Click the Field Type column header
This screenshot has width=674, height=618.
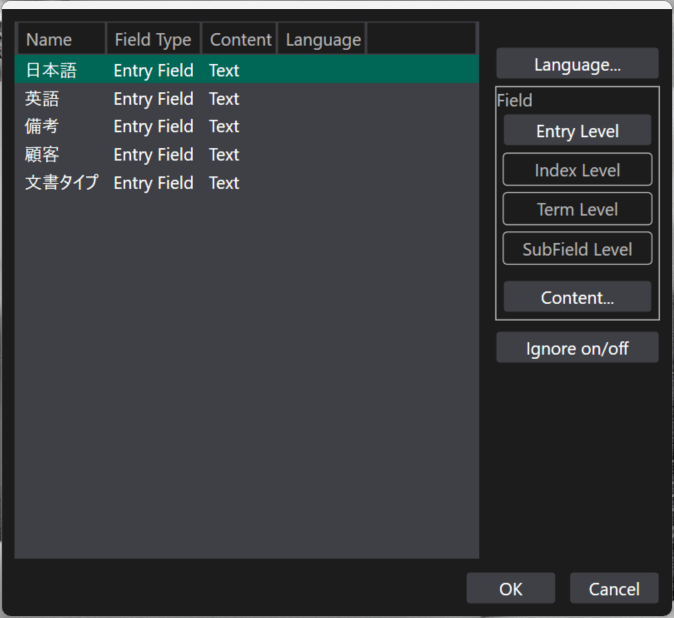(x=153, y=40)
